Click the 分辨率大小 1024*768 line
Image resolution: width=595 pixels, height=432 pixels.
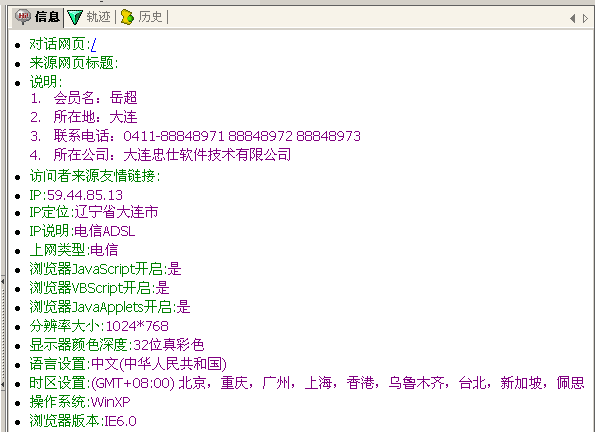[99, 326]
